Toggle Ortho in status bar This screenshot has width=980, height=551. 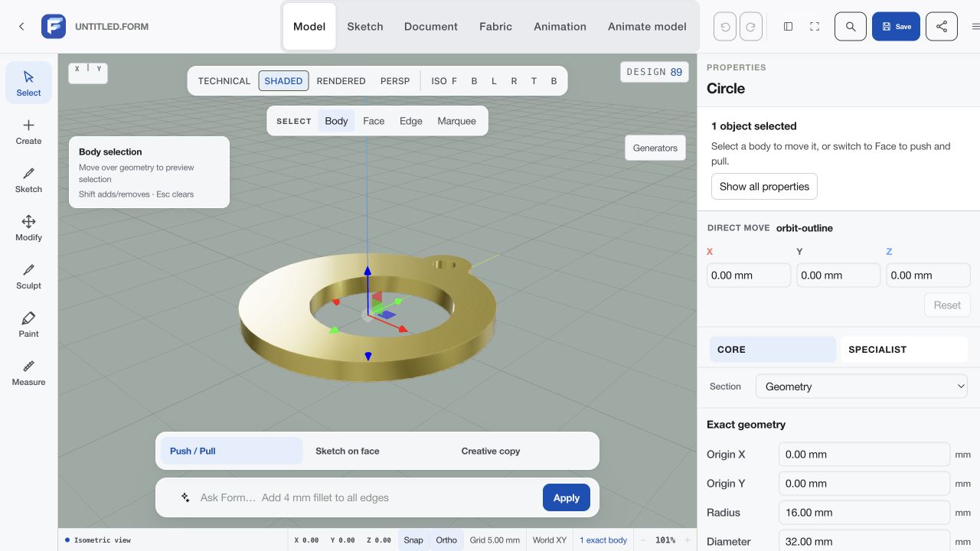point(446,540)
